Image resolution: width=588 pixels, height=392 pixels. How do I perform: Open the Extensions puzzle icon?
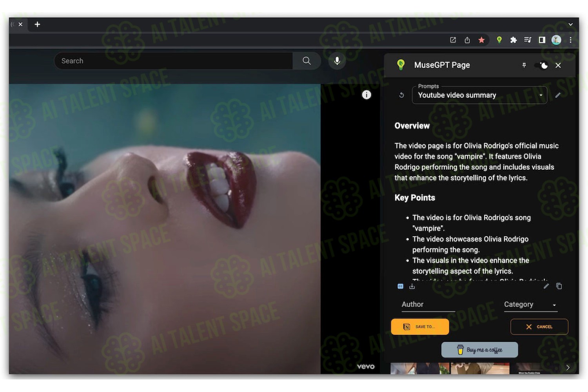513,40
